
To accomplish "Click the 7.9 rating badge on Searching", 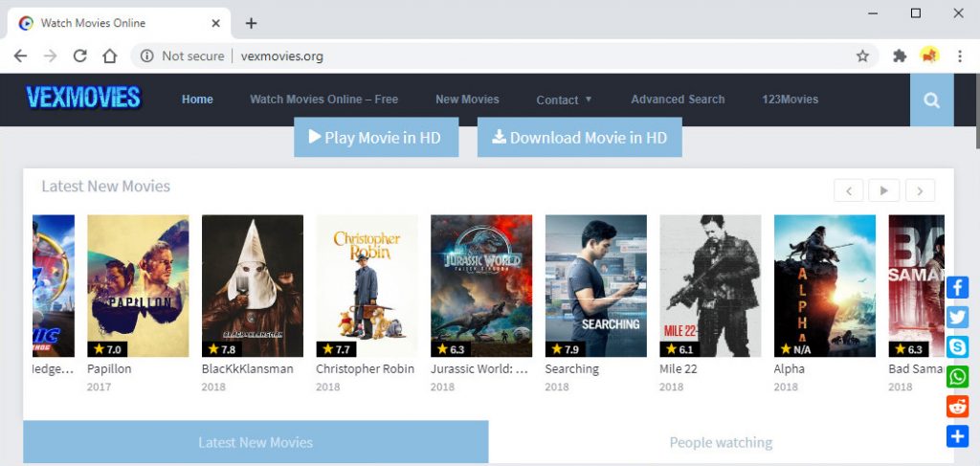I will point(565,349).
